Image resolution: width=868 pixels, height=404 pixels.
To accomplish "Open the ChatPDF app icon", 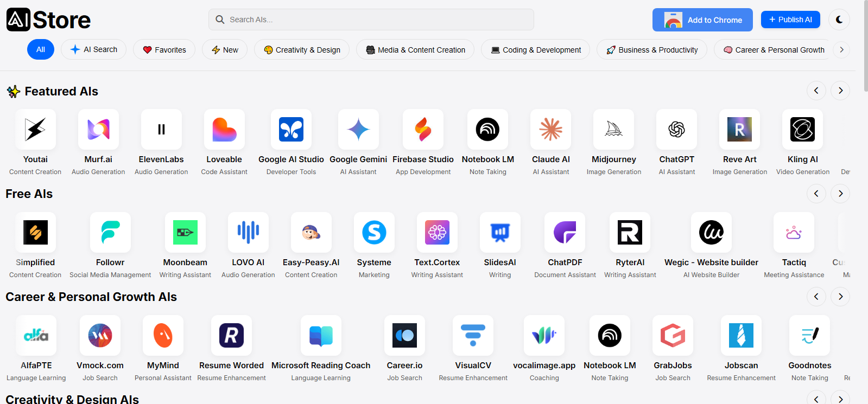I will point(565,232).
